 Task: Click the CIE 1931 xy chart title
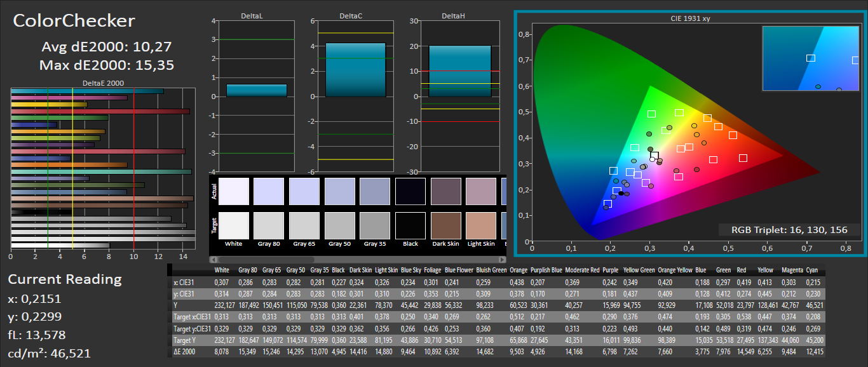690,18
